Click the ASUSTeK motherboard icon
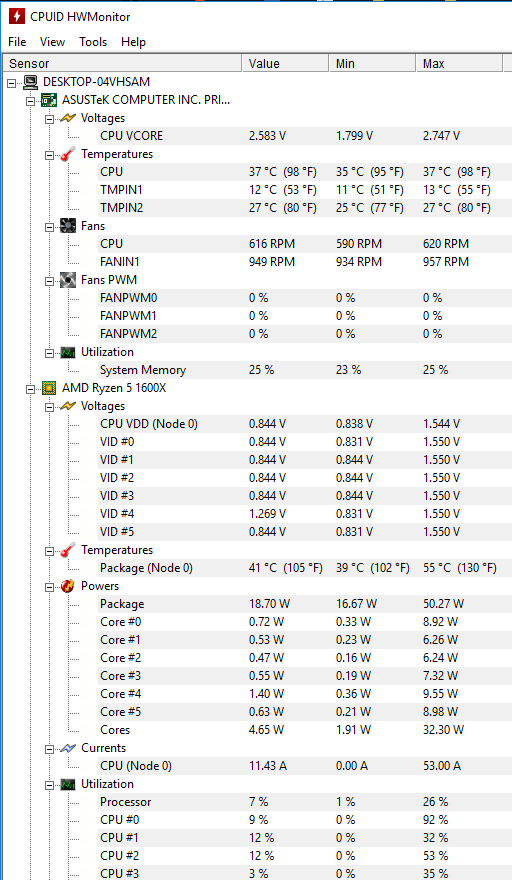Image resolution: width=512 pixels, height=880 pixels. [49, 100]
